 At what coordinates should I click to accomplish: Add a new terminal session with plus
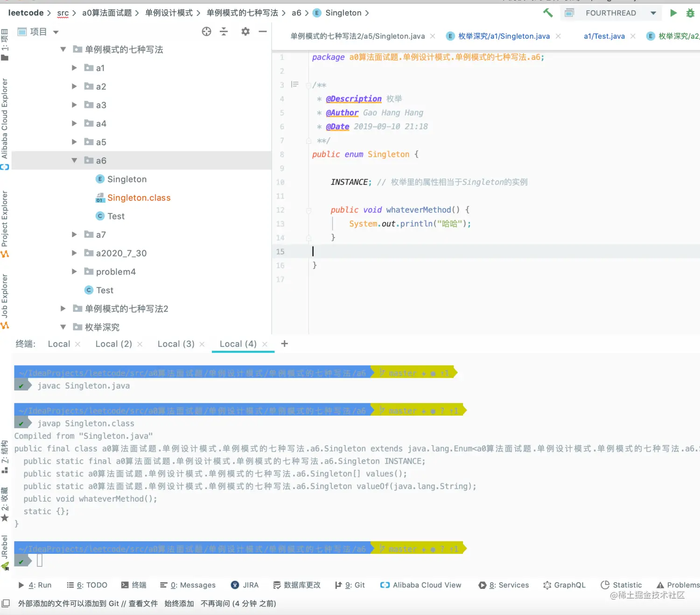pos(284,344)
